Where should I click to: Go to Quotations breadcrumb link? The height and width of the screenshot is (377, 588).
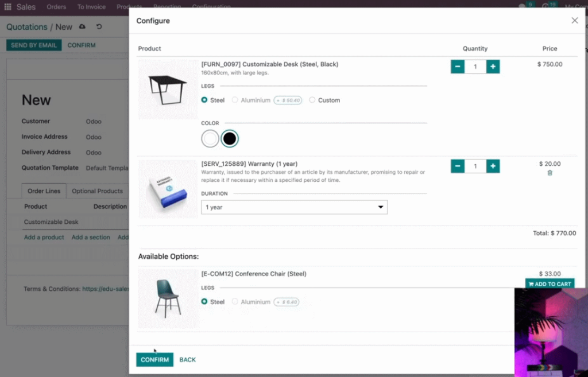pyautogui.click(x=26, y=27)
